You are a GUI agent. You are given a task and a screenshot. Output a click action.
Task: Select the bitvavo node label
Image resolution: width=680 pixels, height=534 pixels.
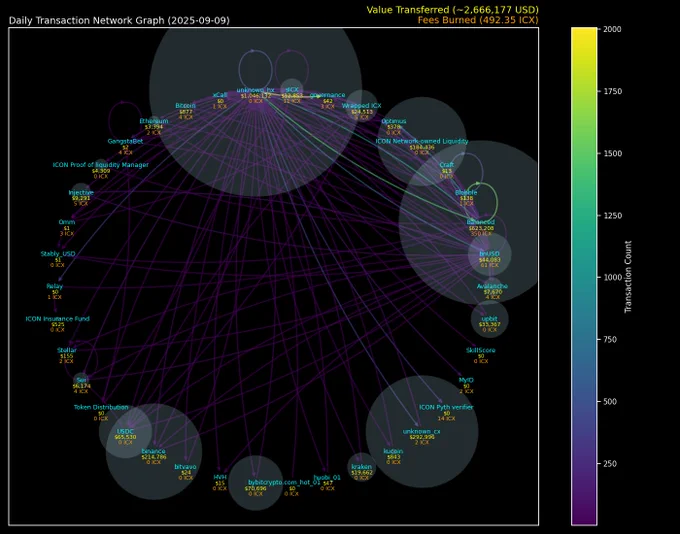click(x=185, y=467)
